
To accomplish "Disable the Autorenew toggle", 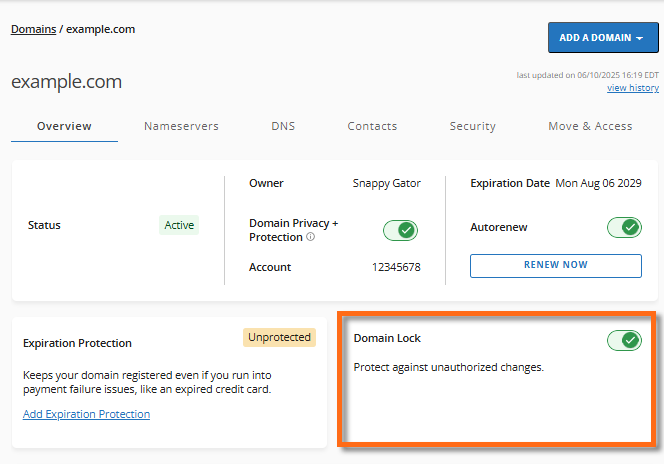I will click(x=624, y=228).
